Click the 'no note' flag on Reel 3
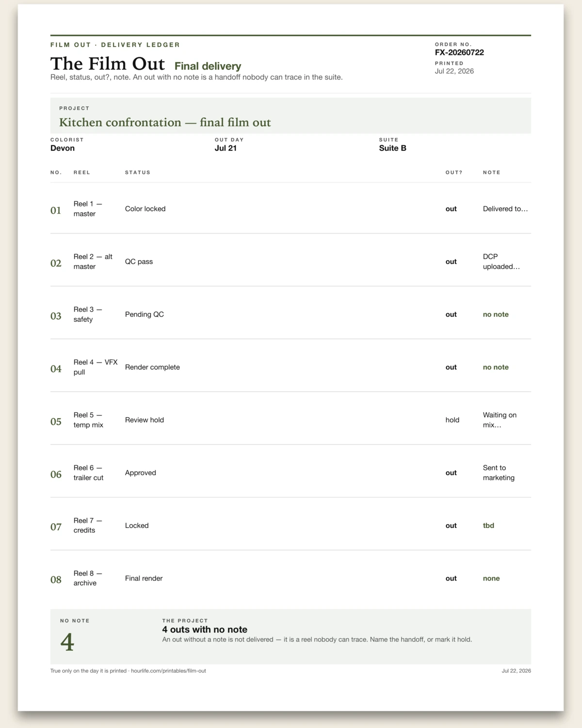 click(x=496, y=314)
